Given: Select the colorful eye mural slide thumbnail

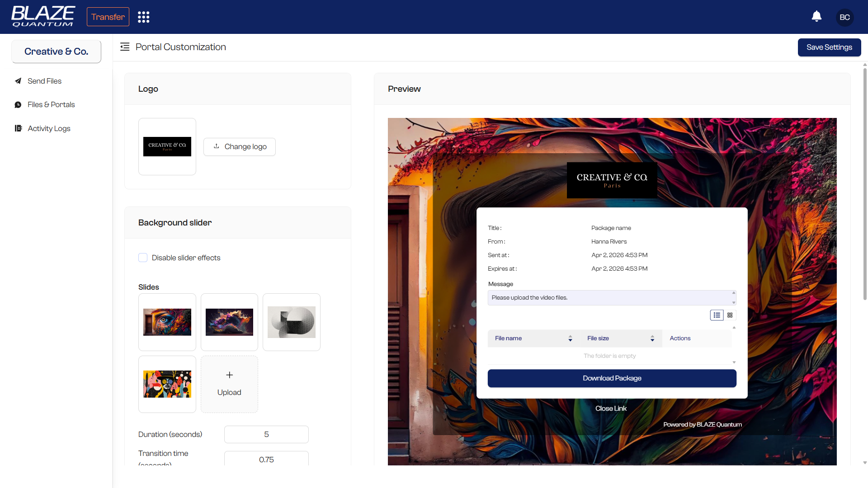Looking at the screenshot, I should pyautogui.click(x=167, y=322).
